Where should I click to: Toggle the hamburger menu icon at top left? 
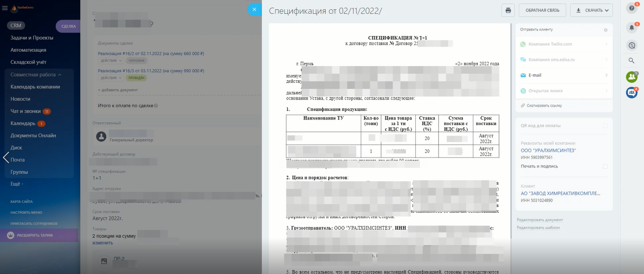point(5,8)
